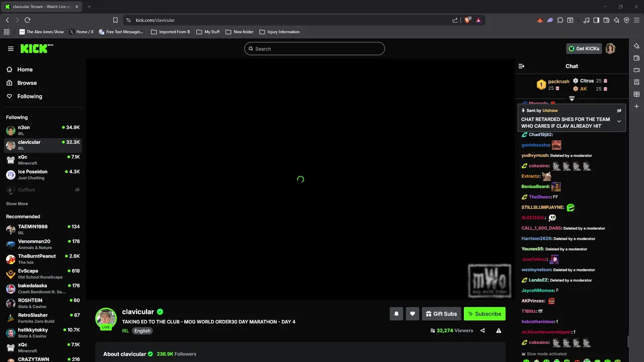Open Home / X bookmark
Screen dimensions: 644x362
click(81, 32)
